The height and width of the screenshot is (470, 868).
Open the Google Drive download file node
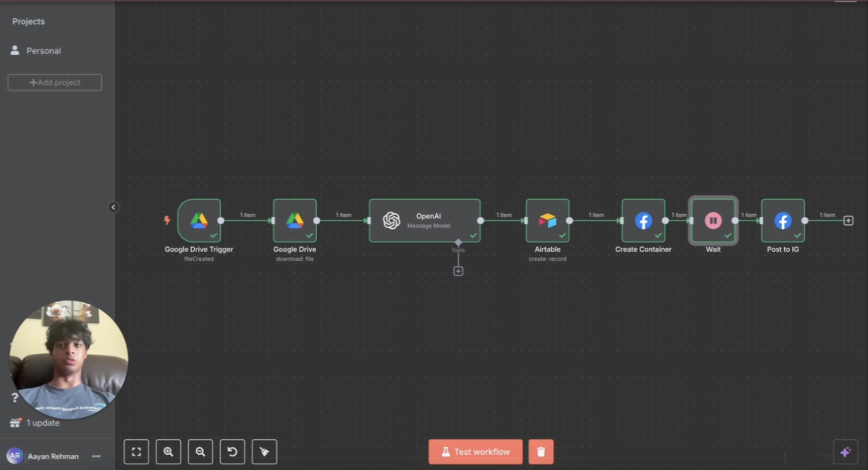[x=295, y=220]
